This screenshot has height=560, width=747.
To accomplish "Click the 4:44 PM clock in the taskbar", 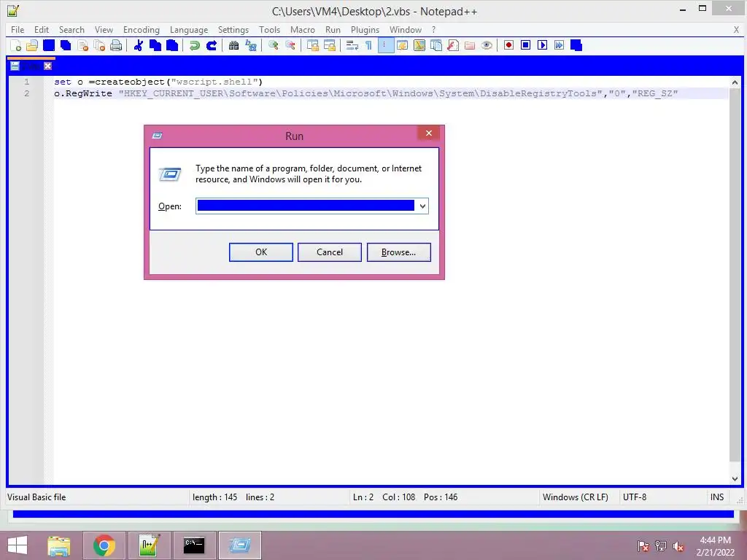I will (x=715, y=540).
